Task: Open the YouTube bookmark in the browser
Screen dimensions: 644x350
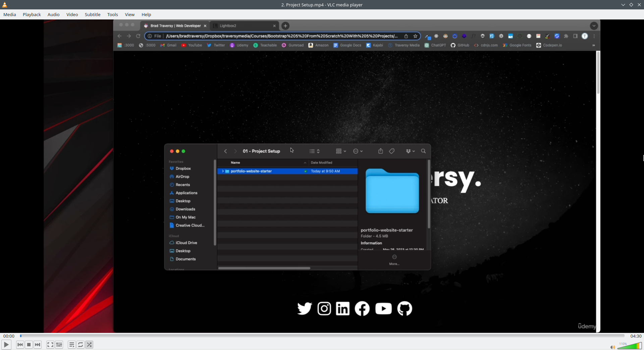Action: click(192, 45)
